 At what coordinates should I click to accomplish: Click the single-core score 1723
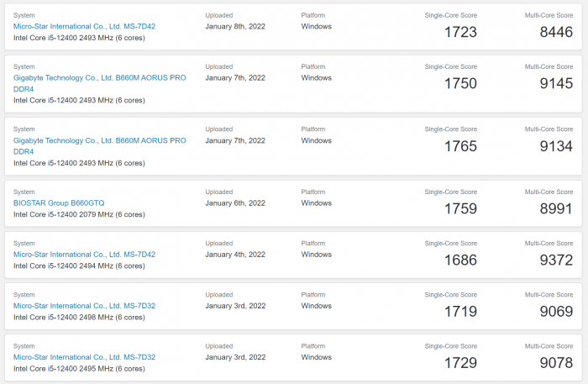pyautogui.click(x=459, y=32)
